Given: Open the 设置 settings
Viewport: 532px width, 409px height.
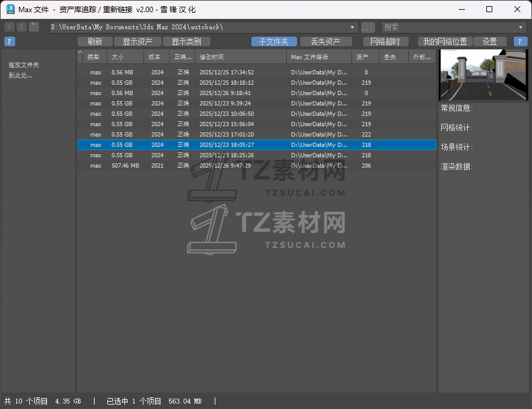Looking at the screenshot, I should (491, 41).
